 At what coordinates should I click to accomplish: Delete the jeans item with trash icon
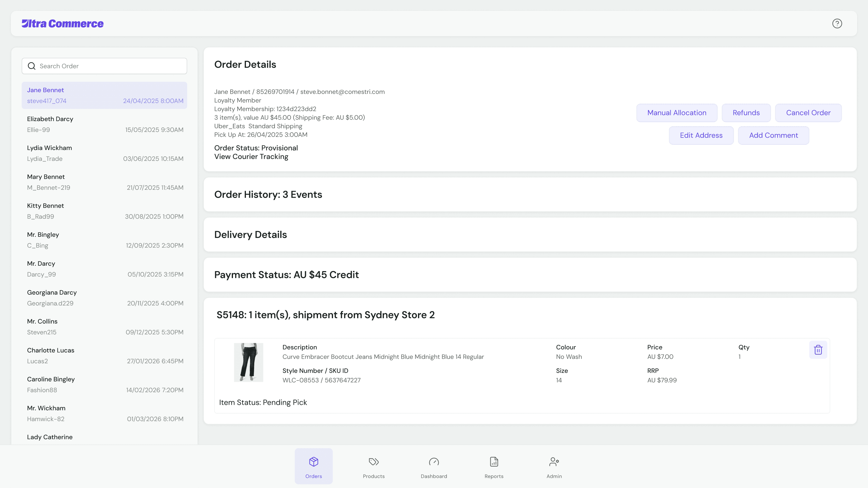[x=818, y=350]
